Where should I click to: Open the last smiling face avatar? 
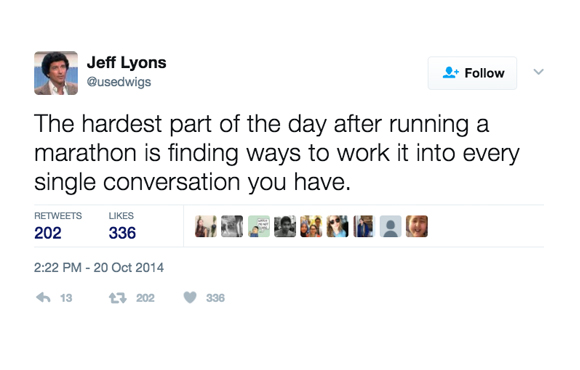(417, 226)
